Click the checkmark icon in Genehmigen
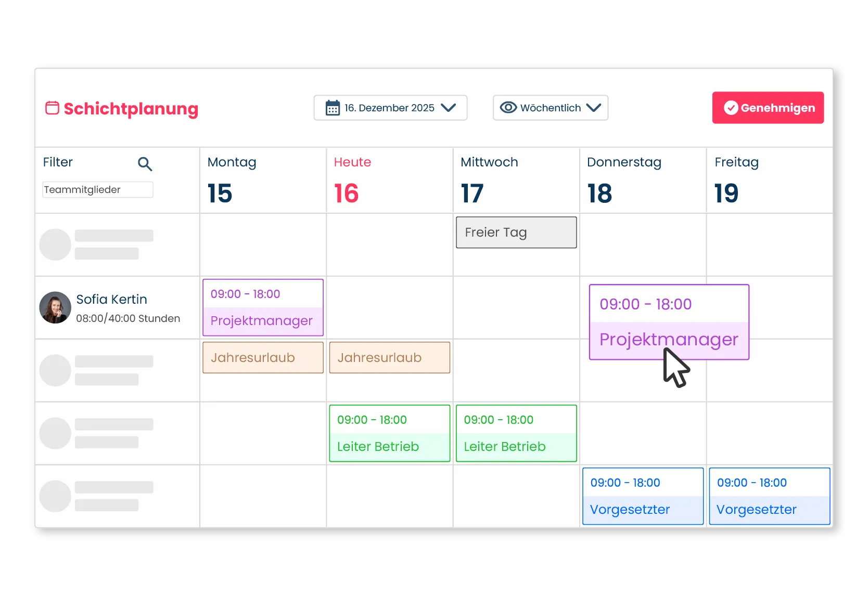 731,108
